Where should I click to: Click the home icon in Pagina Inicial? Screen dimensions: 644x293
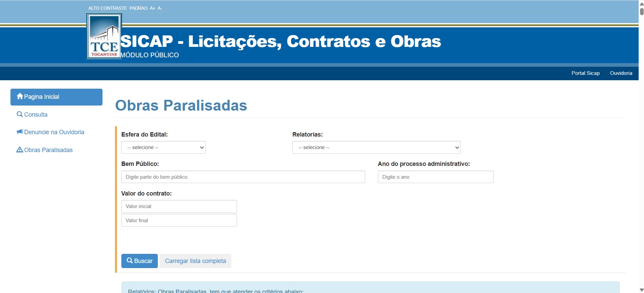[x=20, y=96]
